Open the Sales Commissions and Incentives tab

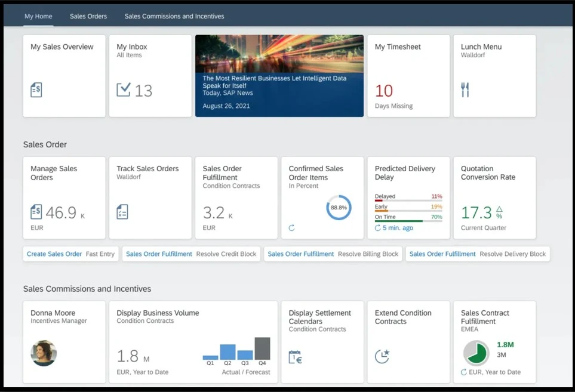[x=174, y=16]
